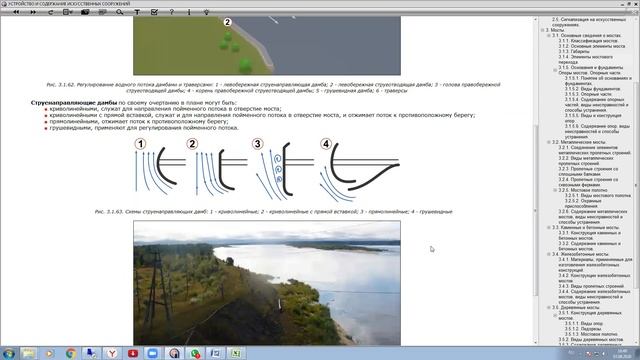Open help question mark icon
Viewport: 640px width, 360px height.
pos(172,12)
